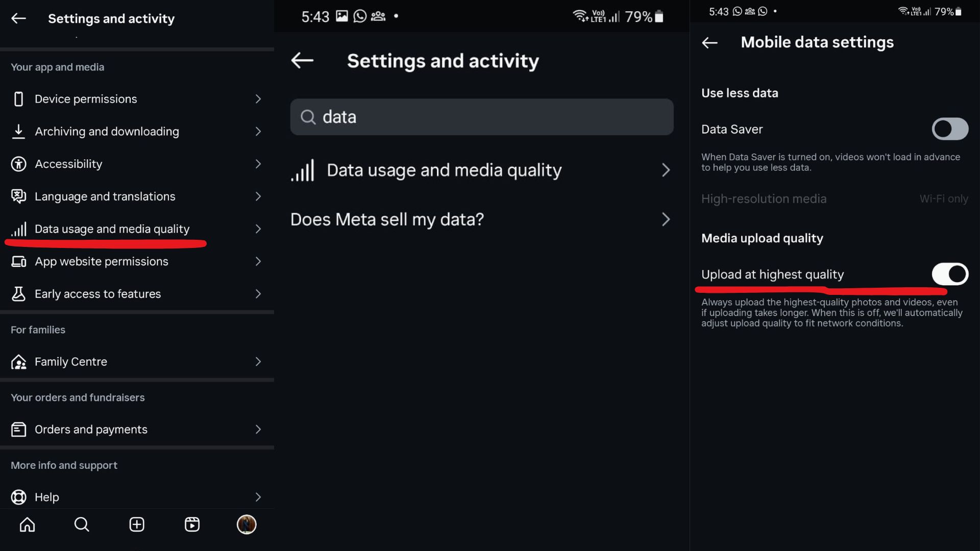980x551 pixels.
Task: Select the Orders and payments menu entry
Action: (91, 429)
